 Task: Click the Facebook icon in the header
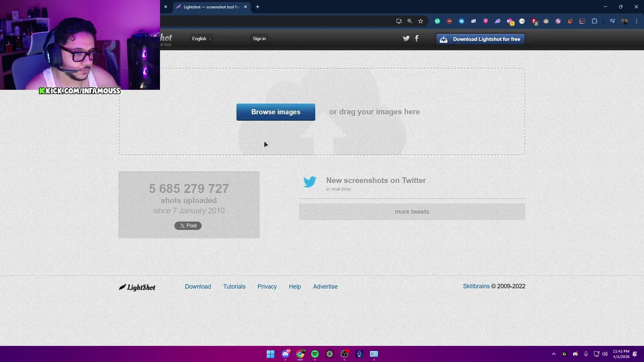click(417, 39)
